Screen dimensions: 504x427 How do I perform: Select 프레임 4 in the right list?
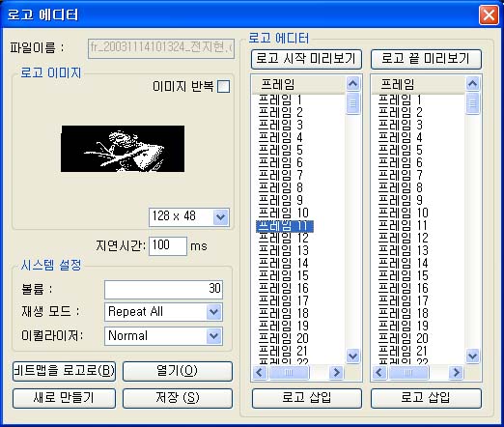point(401,137)
